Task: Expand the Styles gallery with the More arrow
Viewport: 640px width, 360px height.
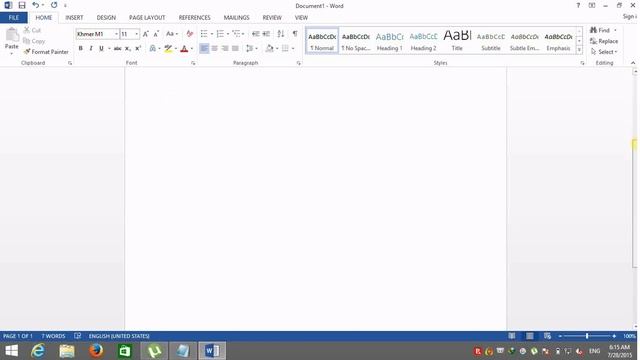Action: 579,50
